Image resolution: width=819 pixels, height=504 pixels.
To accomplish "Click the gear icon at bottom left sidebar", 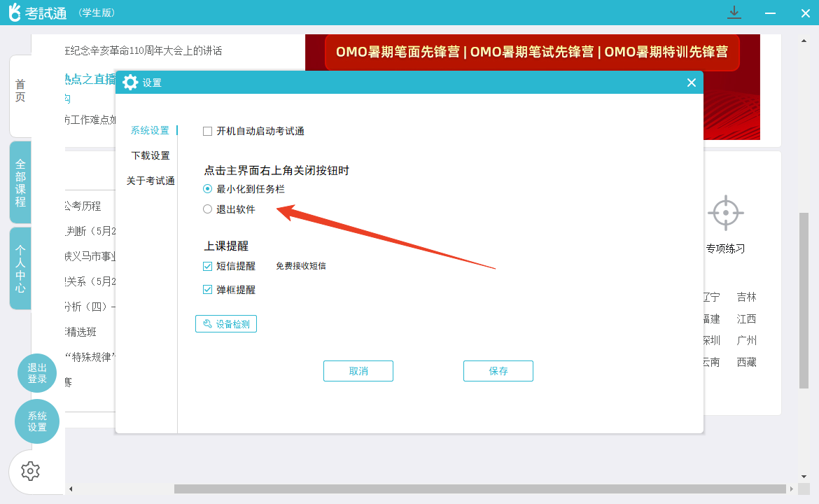I will (x=30, y=471).
